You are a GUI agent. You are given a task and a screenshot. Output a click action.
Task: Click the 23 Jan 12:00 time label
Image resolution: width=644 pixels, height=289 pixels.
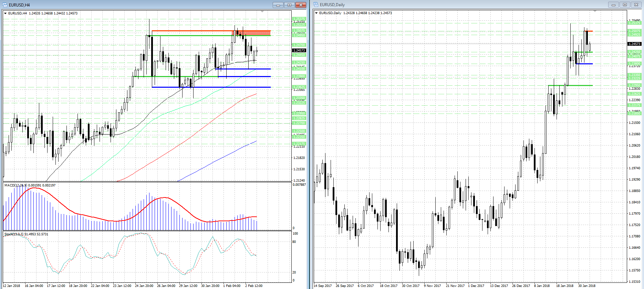tap(122, 286)
